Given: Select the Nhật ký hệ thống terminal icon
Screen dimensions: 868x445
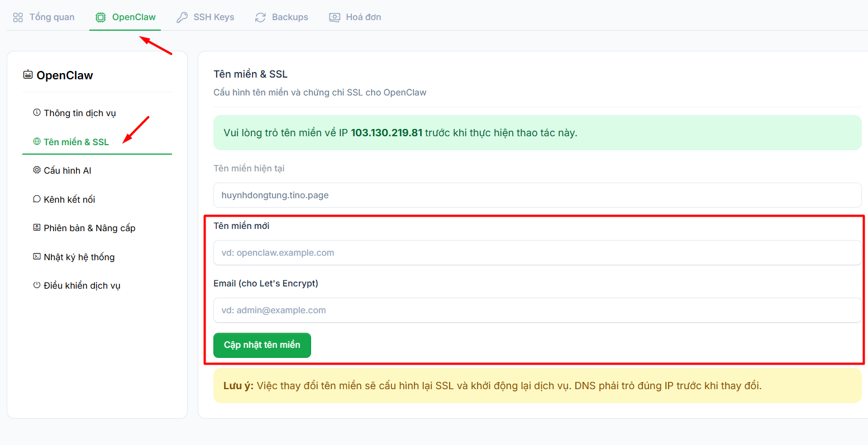Looking at the screenshot, I should 37,257.
